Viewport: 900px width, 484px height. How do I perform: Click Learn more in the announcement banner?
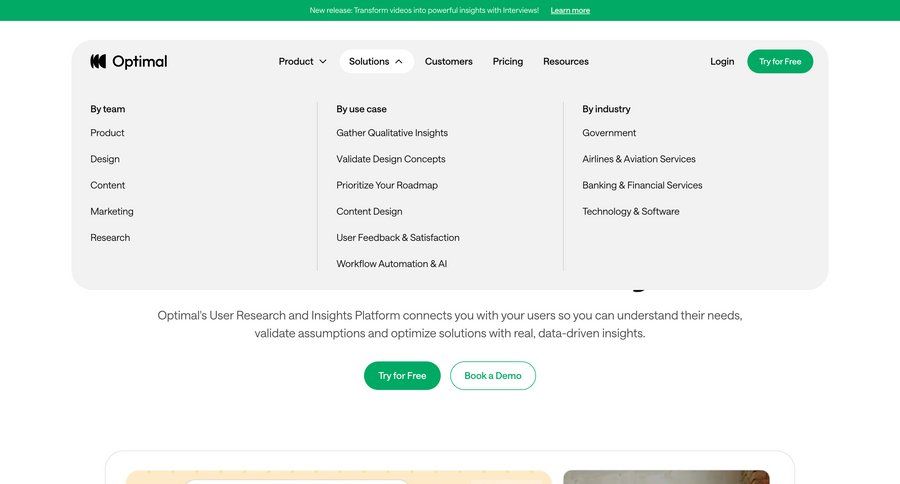570,10
